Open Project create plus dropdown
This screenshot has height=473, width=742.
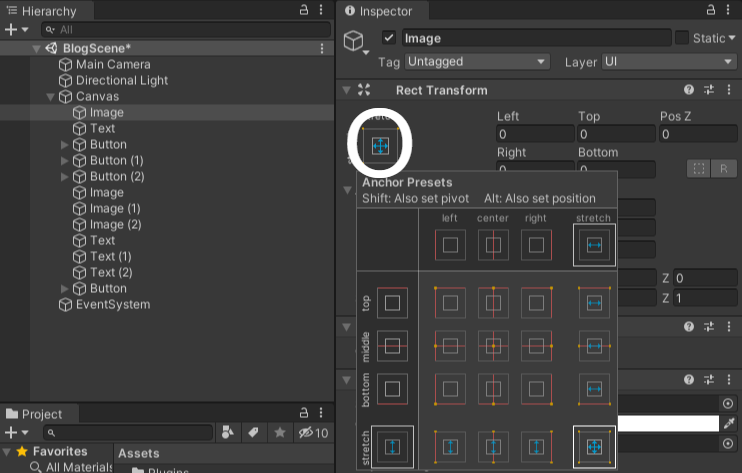point(16,432)
